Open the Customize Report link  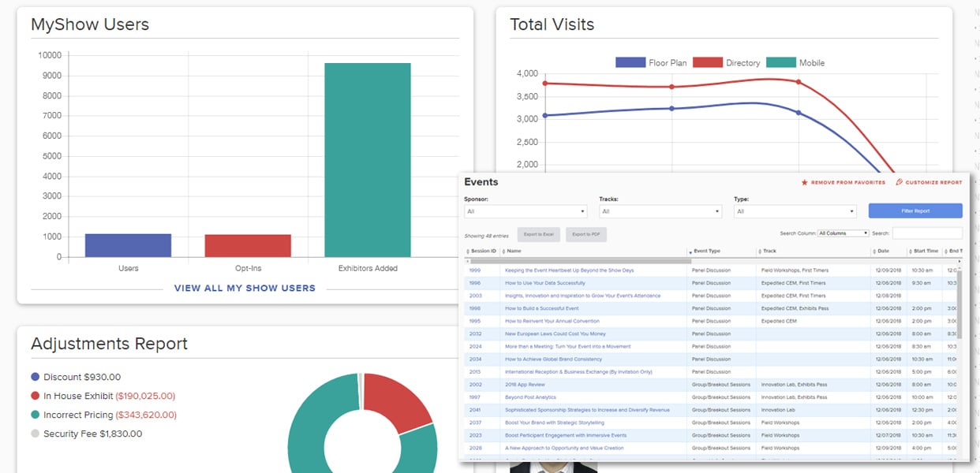click(933, 183)
